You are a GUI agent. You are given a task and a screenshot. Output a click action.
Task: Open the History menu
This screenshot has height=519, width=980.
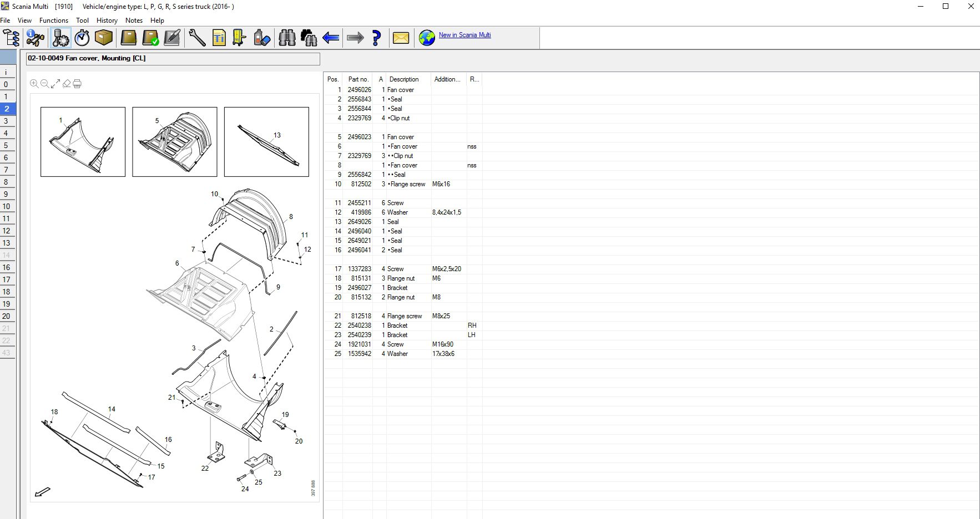[107, 20]
